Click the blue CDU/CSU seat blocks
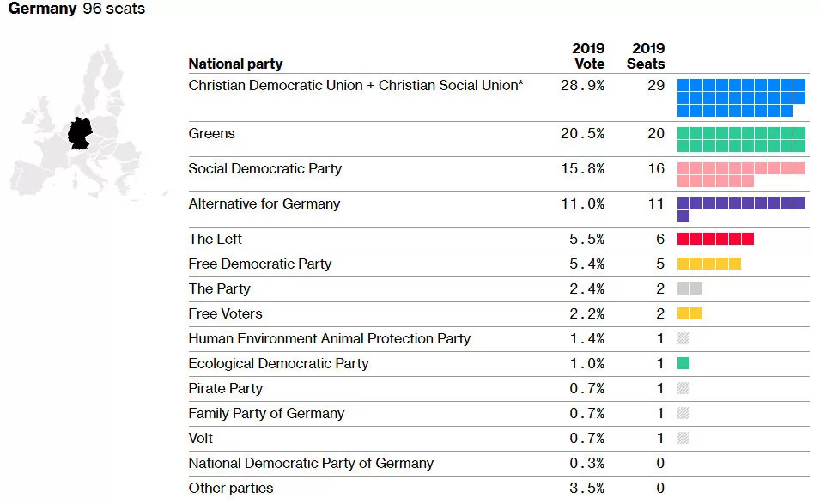This screenshot has height=504, width=820. coord(741,98)
